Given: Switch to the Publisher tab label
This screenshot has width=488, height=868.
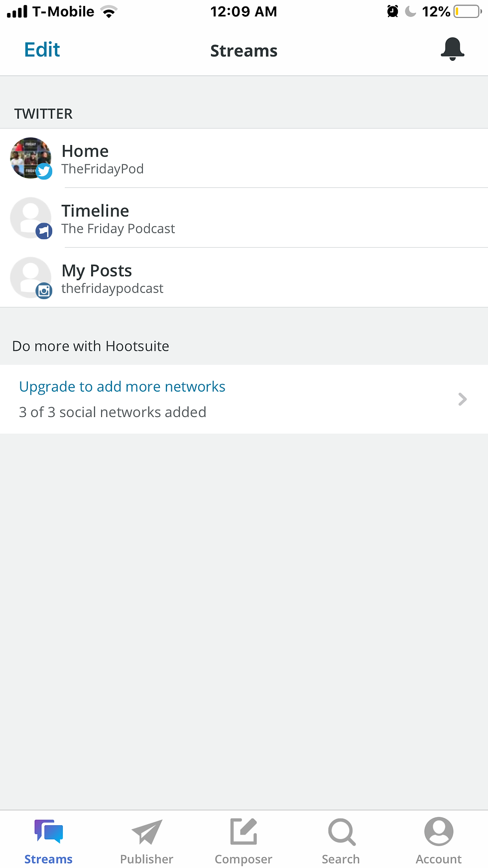Looking at the screenshot, I should [146, 859].
